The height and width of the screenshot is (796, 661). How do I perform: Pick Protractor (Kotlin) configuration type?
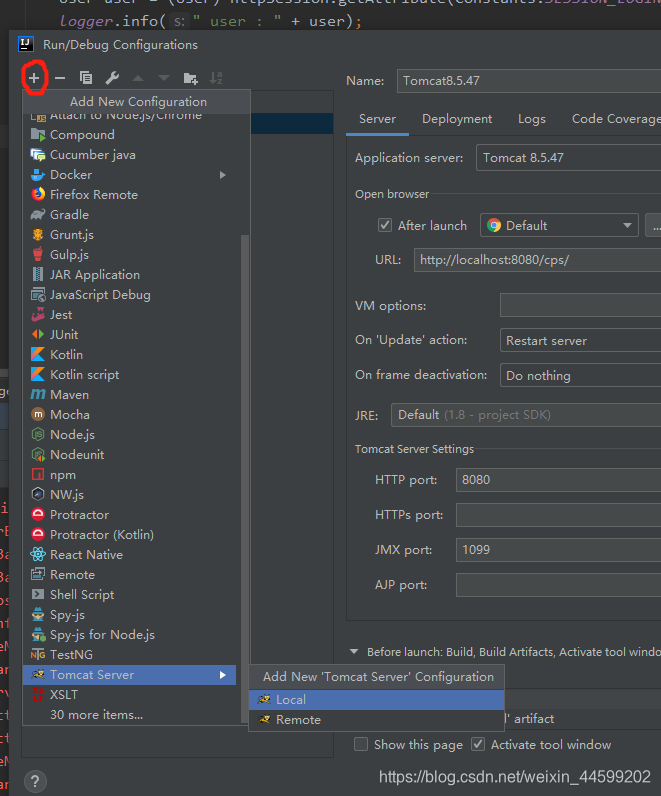coord(129,535)
